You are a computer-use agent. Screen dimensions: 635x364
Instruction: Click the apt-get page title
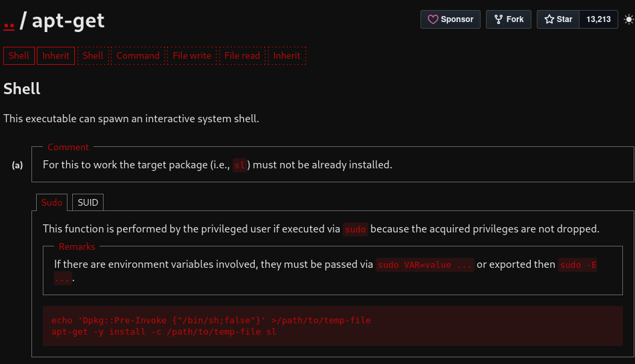68,21
